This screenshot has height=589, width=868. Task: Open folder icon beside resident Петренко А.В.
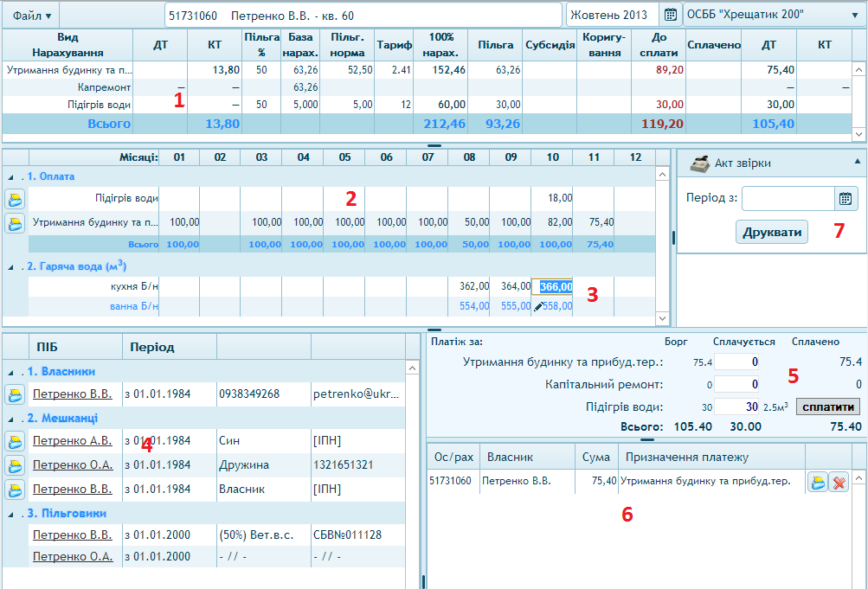point(15,442)
